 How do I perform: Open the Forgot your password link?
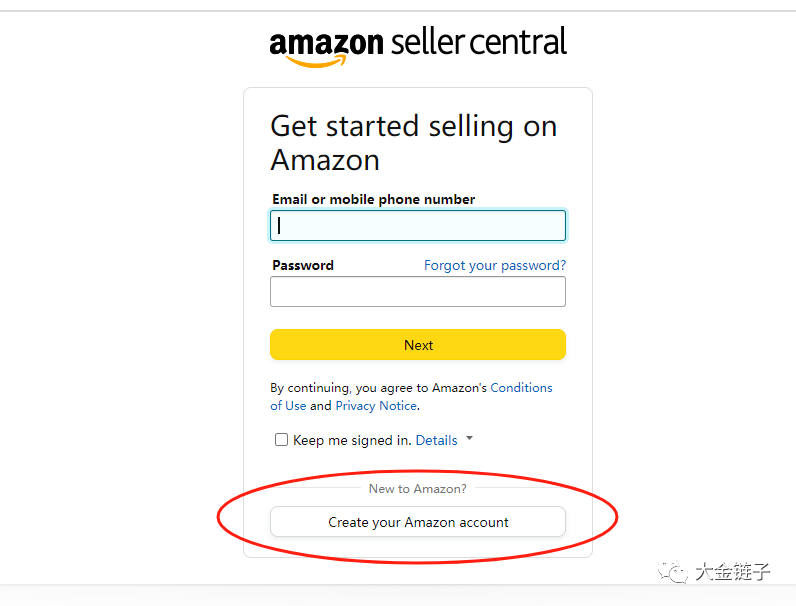point(494,265)
